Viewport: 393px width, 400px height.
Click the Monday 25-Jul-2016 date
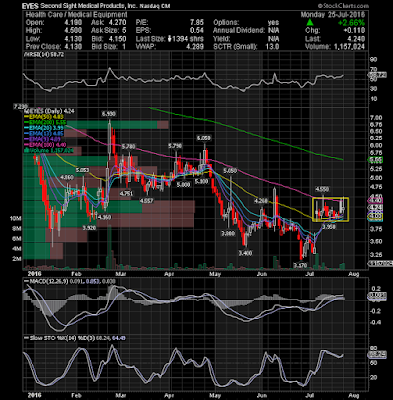point(333,15)
